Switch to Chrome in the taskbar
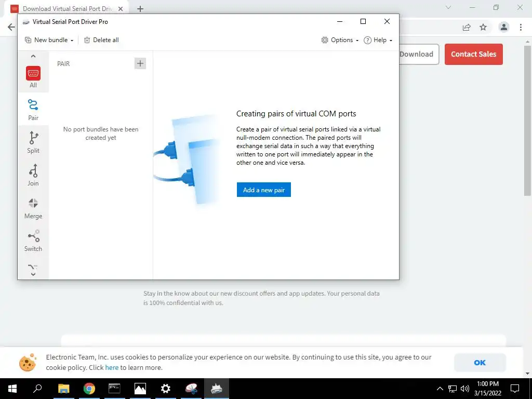 click(x=89, y=389)
